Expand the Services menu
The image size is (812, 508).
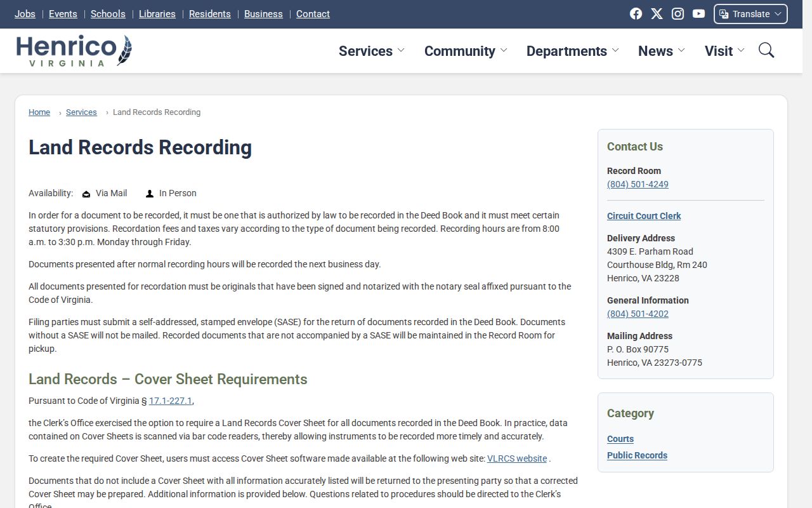click(372, 51)
